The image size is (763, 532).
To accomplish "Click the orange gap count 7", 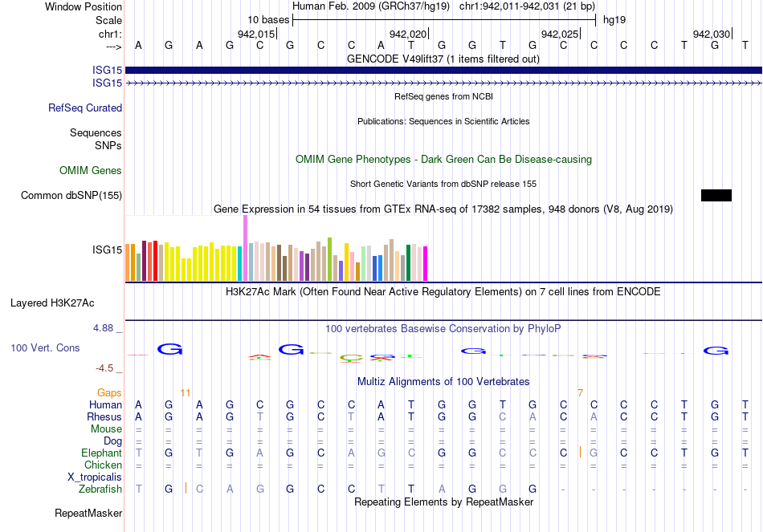I will click(x=580, y=393).
